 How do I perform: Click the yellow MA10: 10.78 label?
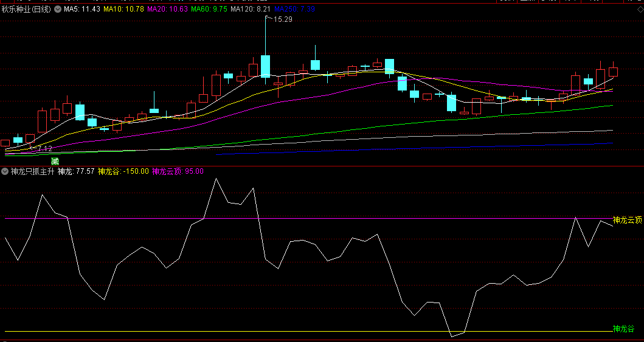(x=123, y=9)
